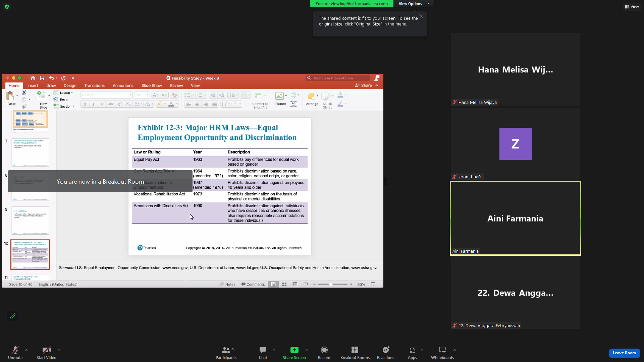Click the Arrange icon

pos(311,96)
